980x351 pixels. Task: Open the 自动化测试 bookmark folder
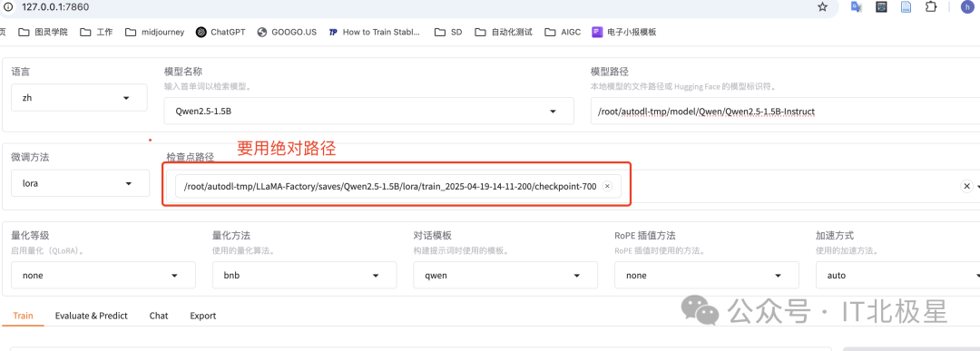point(504,32)
